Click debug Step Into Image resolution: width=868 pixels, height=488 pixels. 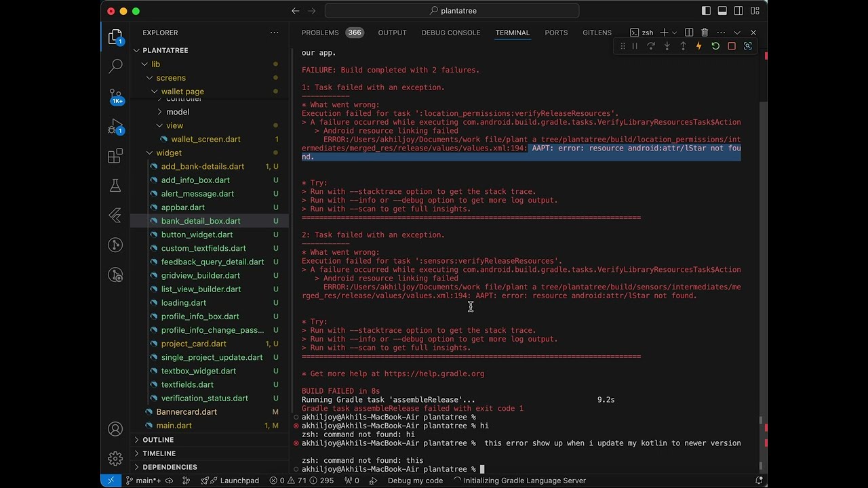tap(667, 46)
